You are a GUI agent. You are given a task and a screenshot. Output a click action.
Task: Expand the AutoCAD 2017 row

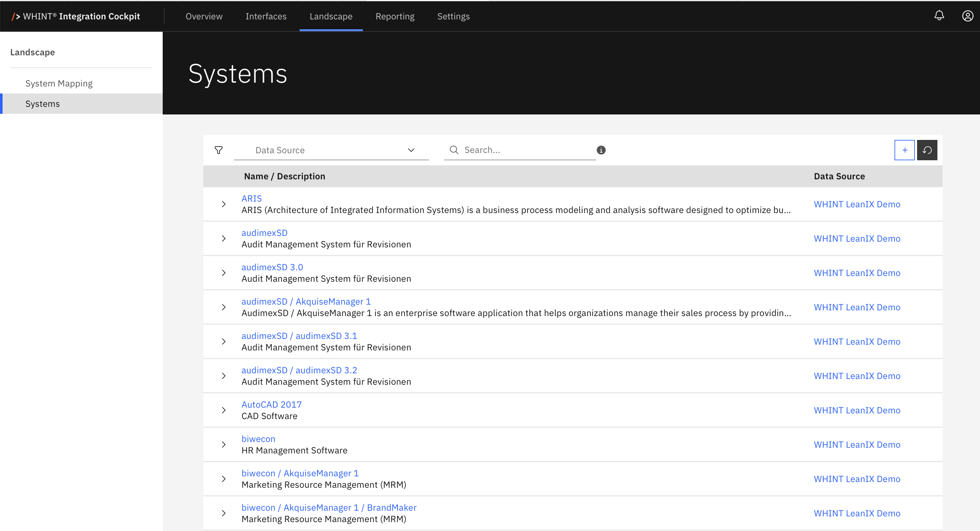point(224,410)
